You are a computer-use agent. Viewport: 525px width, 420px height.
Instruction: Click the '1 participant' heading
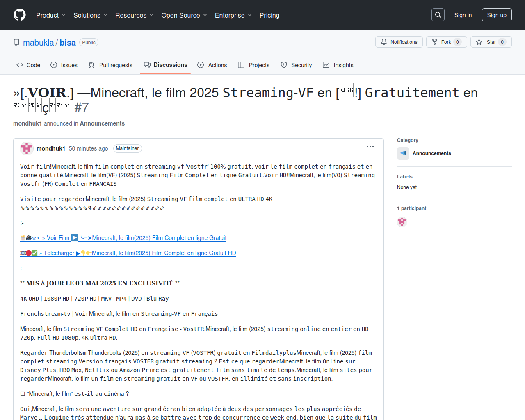[411, 208]
